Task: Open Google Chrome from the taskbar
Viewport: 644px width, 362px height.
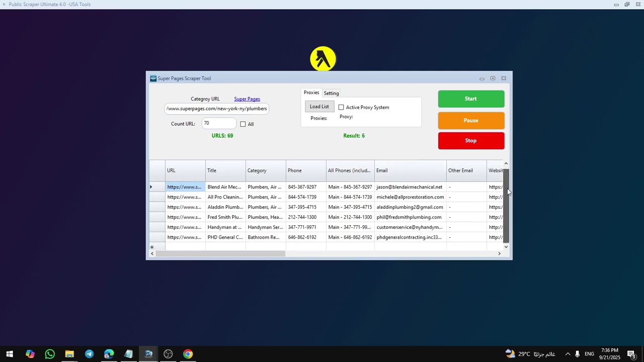Action: click(x=188, y=354)
